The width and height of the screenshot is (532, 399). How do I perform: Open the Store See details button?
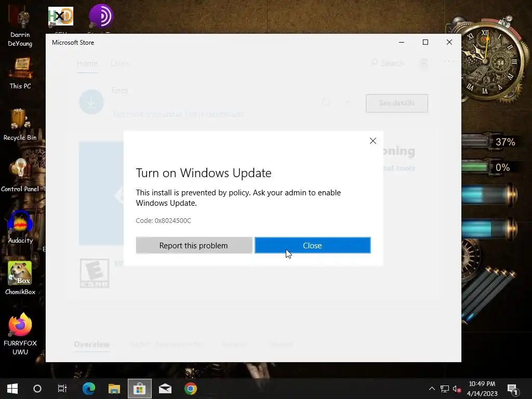[396, 103]
